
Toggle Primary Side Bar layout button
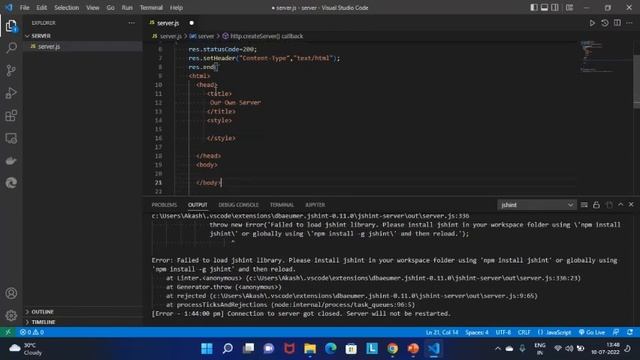coord(534,8)
